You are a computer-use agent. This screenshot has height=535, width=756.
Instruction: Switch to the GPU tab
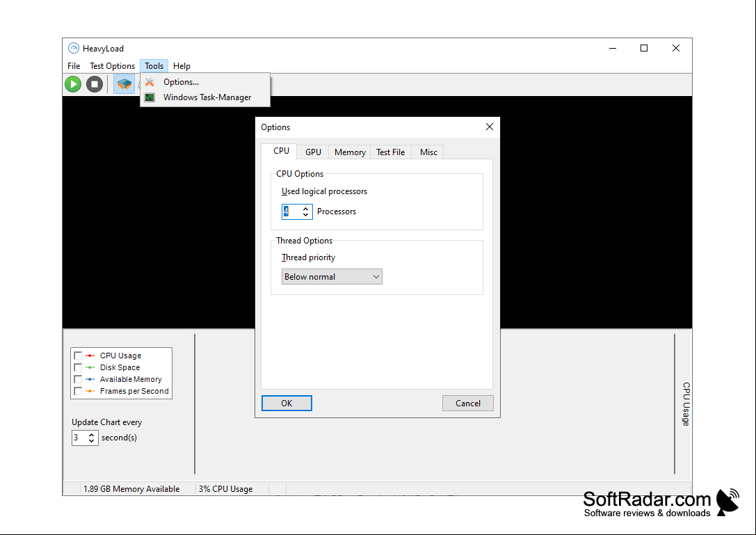pyautogui.click(x=313, y=152)
